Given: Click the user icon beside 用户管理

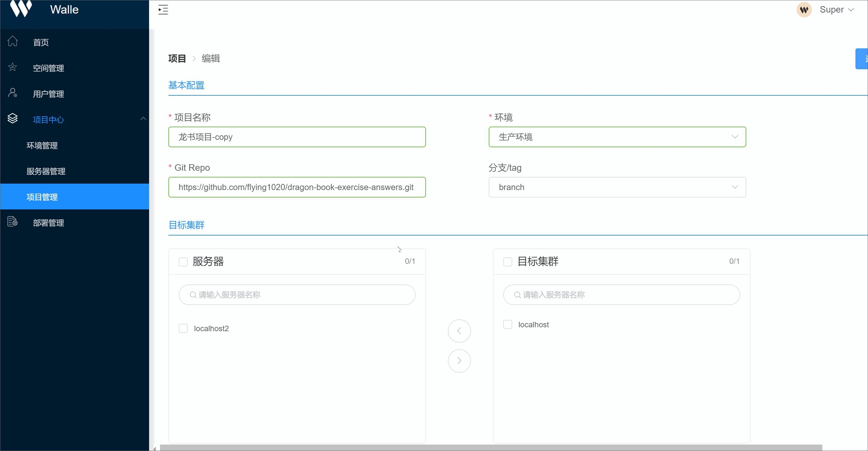Looking at the screenshot, I should [13, 93].
